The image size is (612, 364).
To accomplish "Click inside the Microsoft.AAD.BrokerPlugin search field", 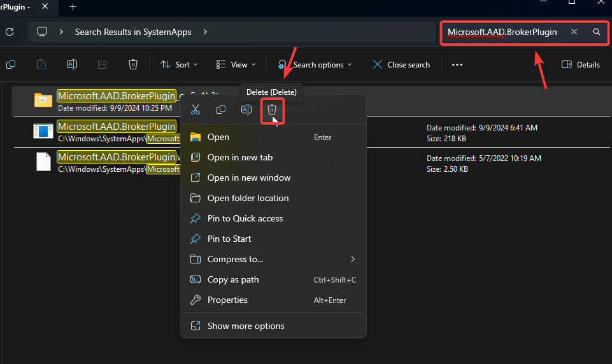I will [502, 32].
